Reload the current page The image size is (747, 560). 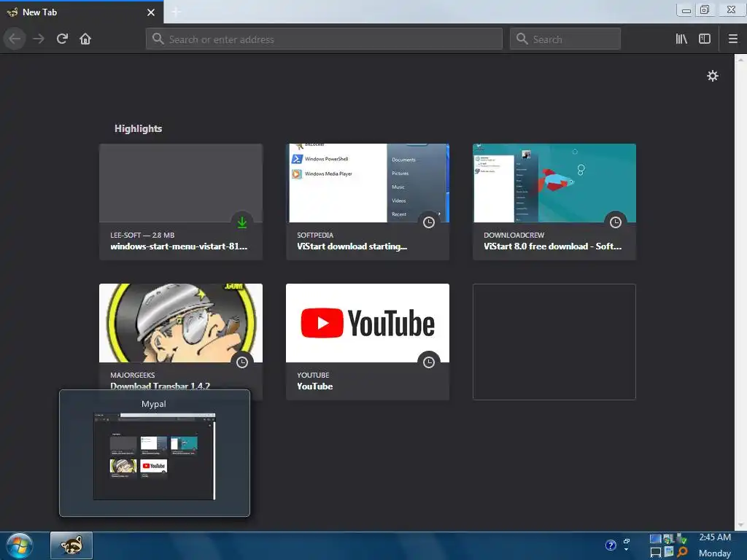tap(62, 39)
